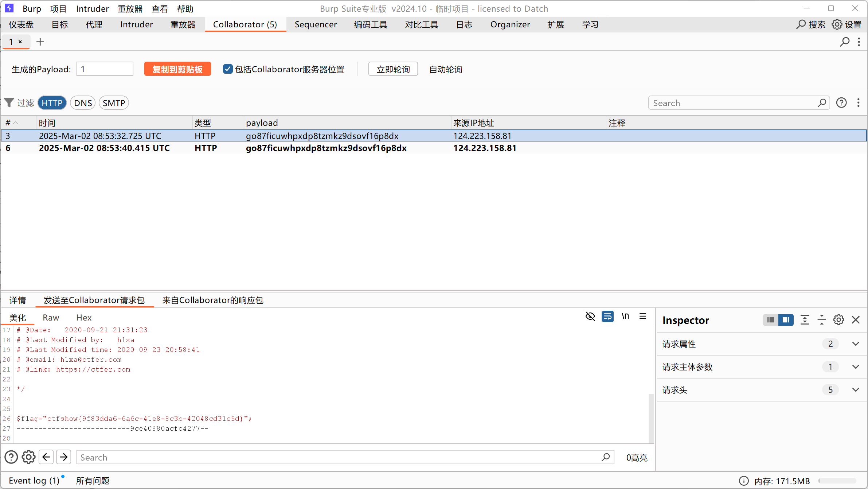Toggle the line wrap icon in editor
The width and height of the screenshot is (868, 489).
pos(607,316)
